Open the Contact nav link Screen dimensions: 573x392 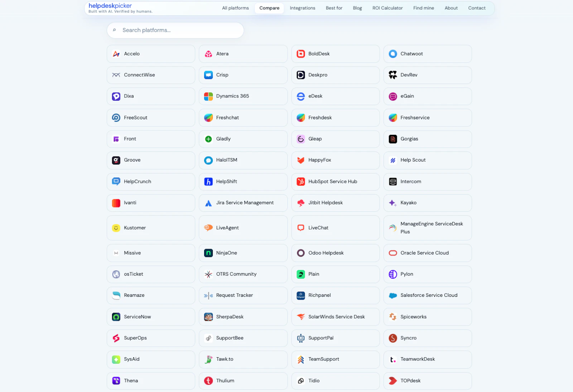click(x=477, y=8)
